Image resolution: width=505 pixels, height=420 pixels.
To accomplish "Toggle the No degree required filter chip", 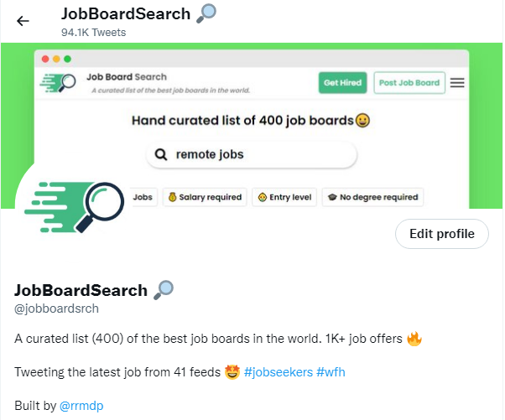I will pos(372,198).
